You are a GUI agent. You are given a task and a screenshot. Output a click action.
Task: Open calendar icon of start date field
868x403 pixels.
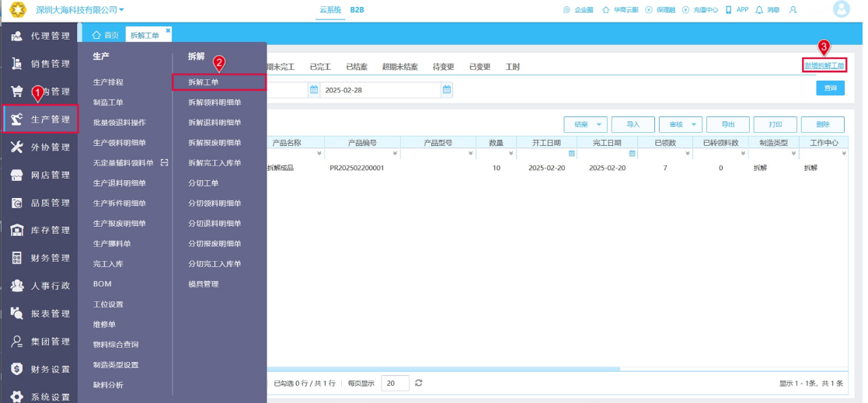point(313,90)
